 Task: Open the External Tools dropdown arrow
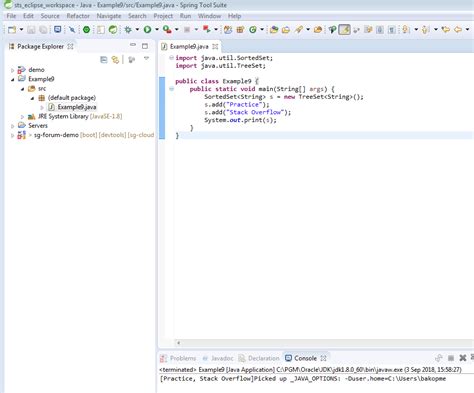(x=177, y=30)
